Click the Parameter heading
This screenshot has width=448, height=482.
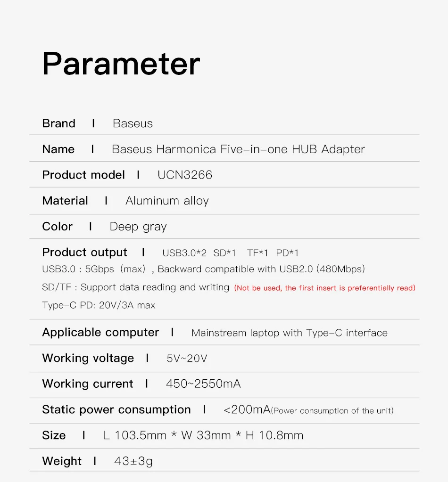(121, 64)
